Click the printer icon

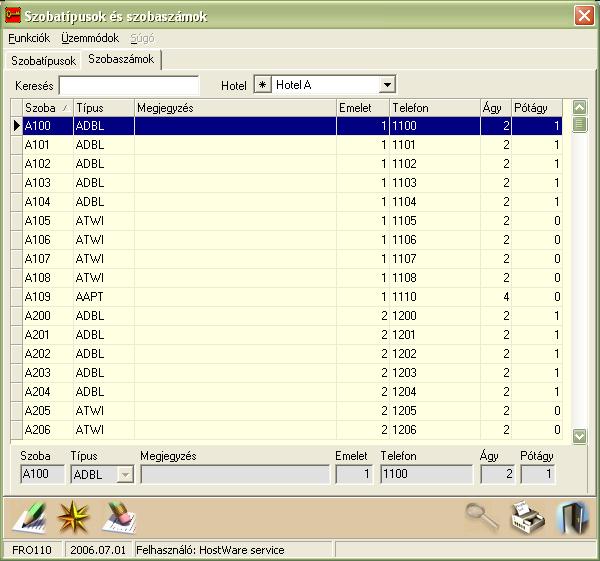click(528, 518)
